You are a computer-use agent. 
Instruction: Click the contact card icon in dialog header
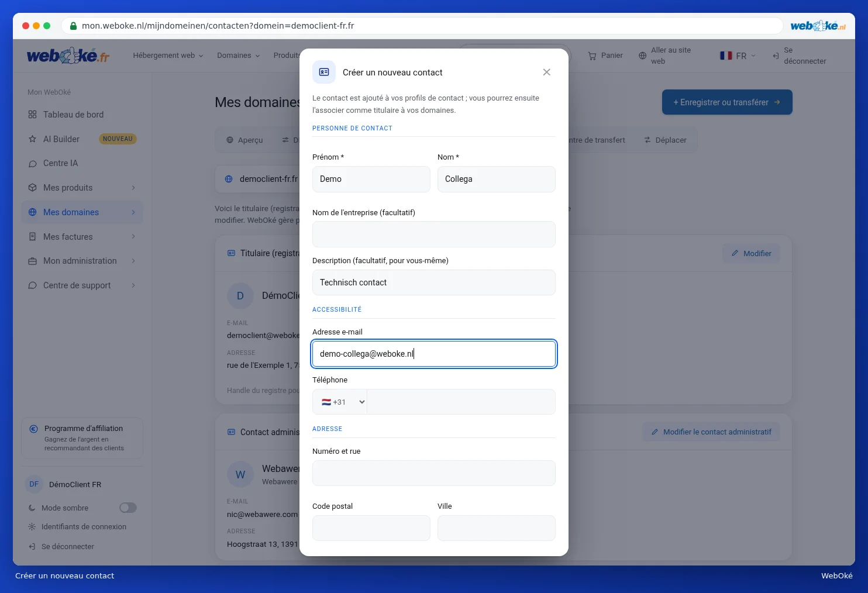[x=324, y=72]
